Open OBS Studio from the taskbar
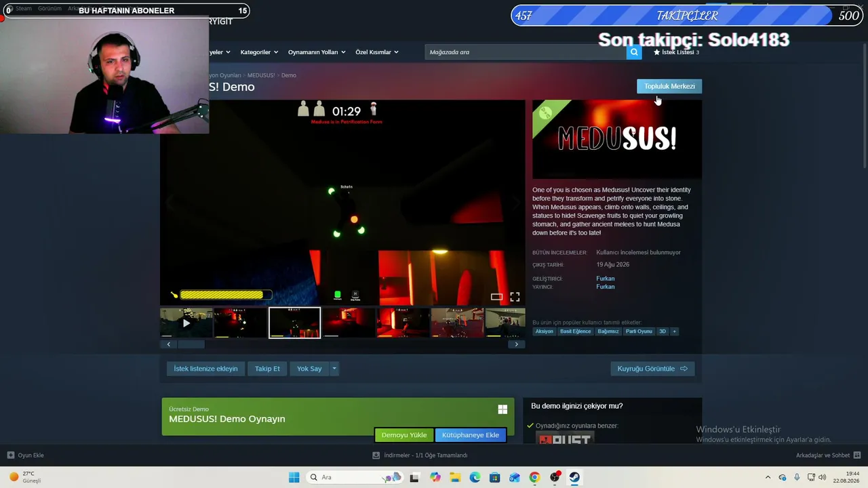 [x=555, y=477]
